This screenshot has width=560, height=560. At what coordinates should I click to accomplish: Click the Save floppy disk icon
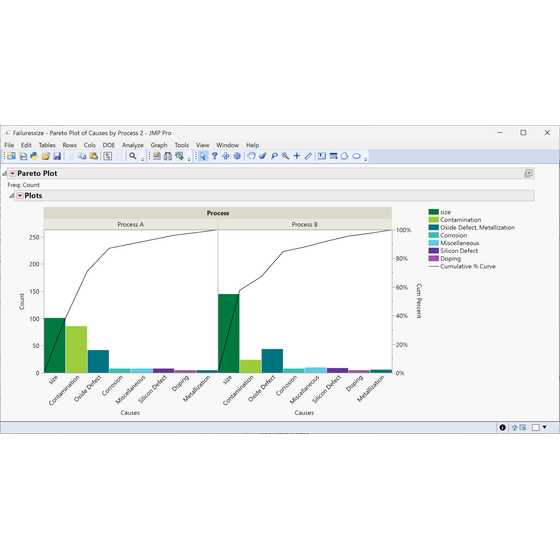[57, 156]
